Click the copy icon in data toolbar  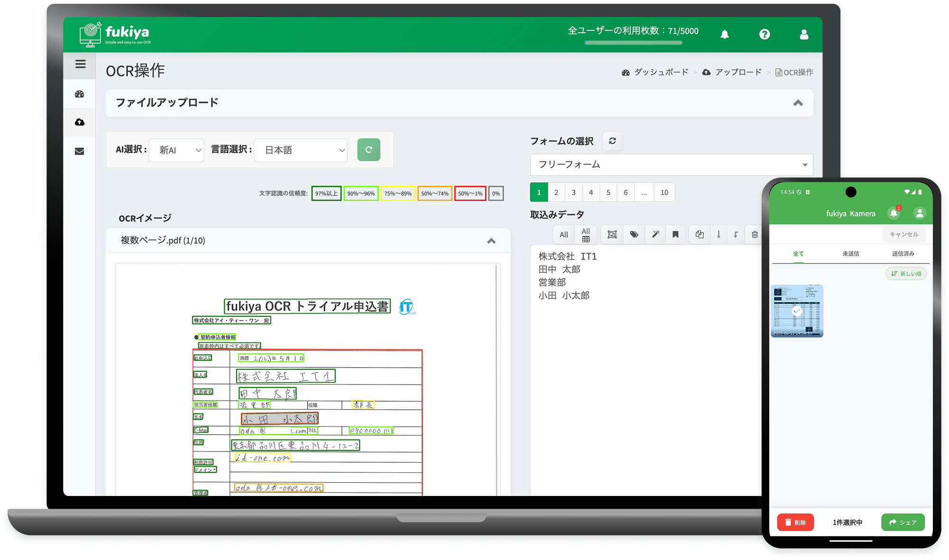pyautogui.click(x=700, y=234)
